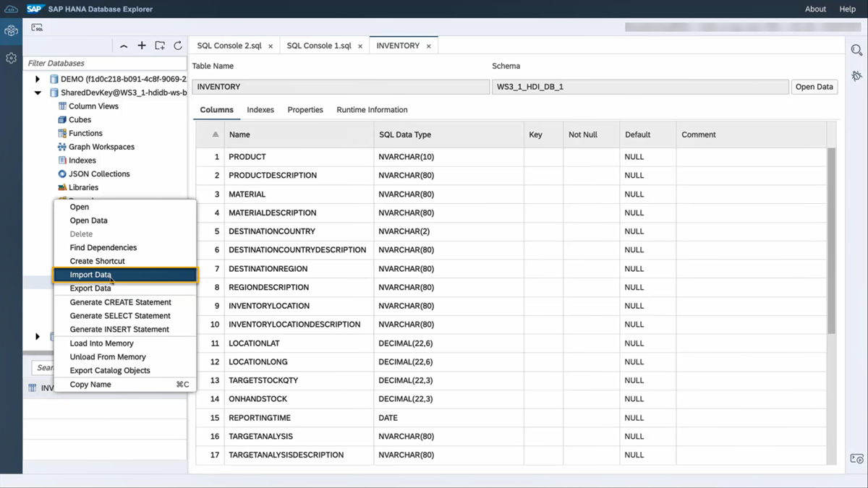The height and width of the screenshot is (488, 868).
Task: Click the Cubes icon
Action: coord(62,120)
